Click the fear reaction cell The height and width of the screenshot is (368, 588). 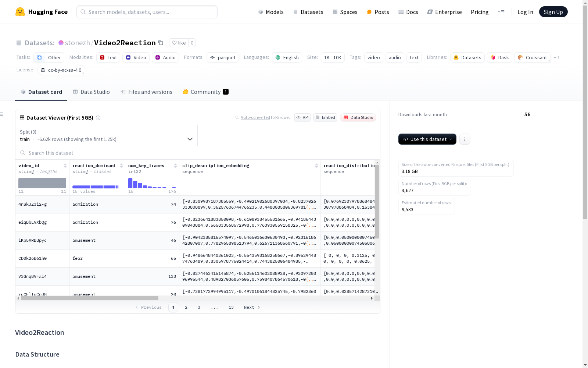click(x=97, y=258)
